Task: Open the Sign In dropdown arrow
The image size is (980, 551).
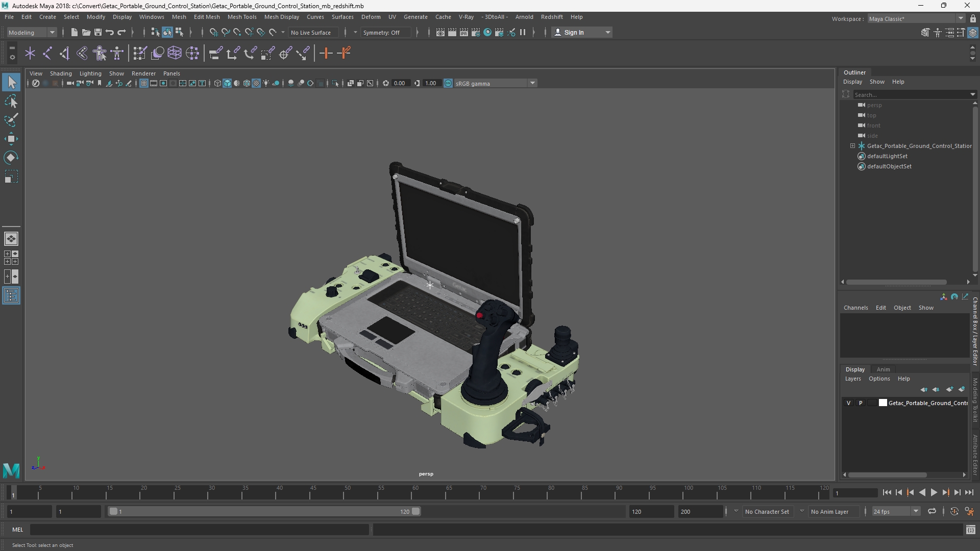Action: coord(607,32)
